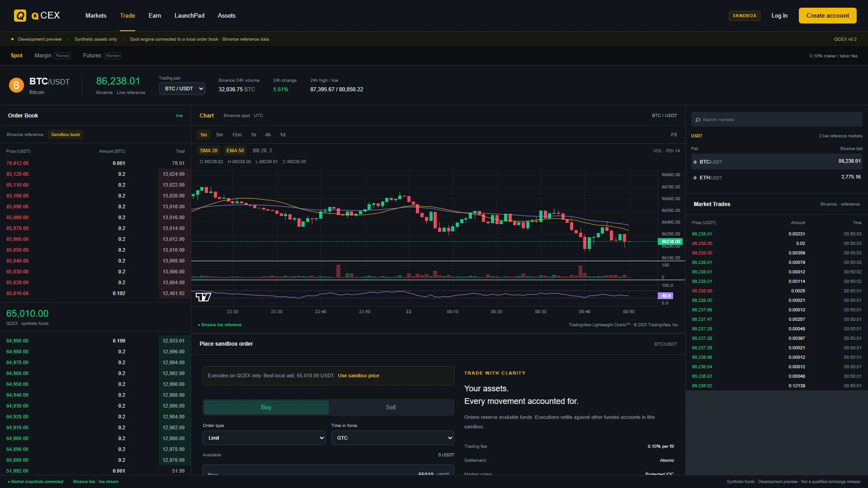Image resolution: width=868 pixels, height=488 pixels.
Task: Select the 1m chart interval
Action: pos(204,135)
